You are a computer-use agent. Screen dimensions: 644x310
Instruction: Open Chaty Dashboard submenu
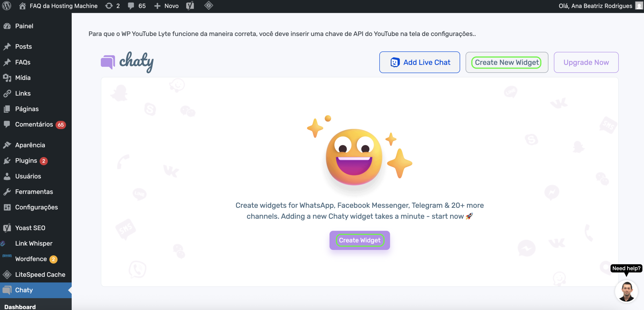(x=20, y=307)
